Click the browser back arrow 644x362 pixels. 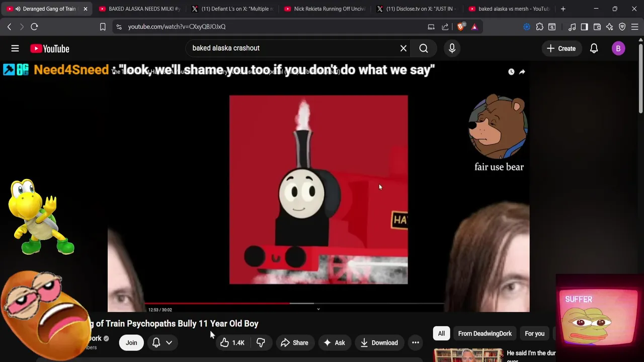tap(9, 27)
